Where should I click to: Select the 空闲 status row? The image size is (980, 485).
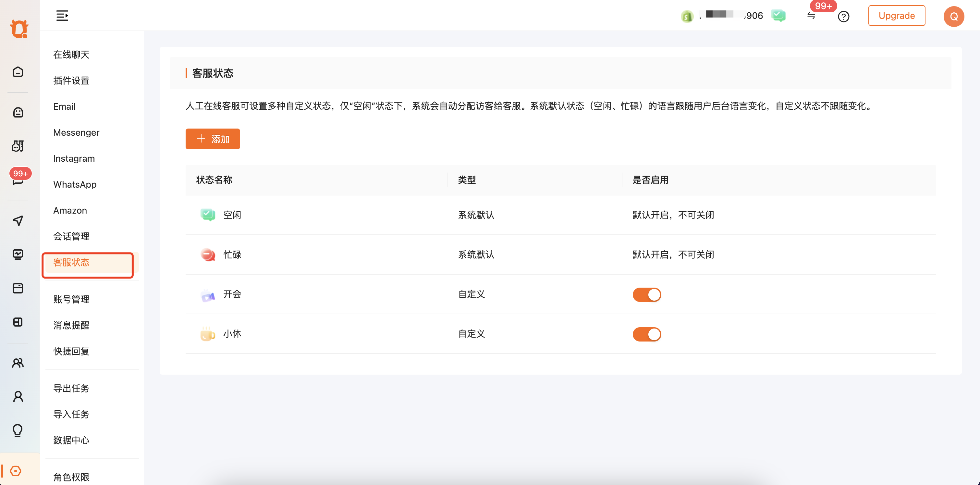[x=232, y=215]
